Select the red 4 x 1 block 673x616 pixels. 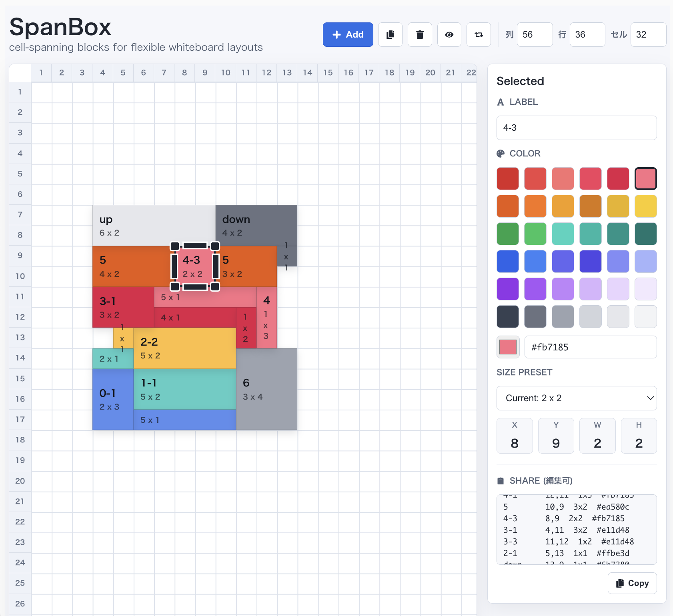(195, 318)
